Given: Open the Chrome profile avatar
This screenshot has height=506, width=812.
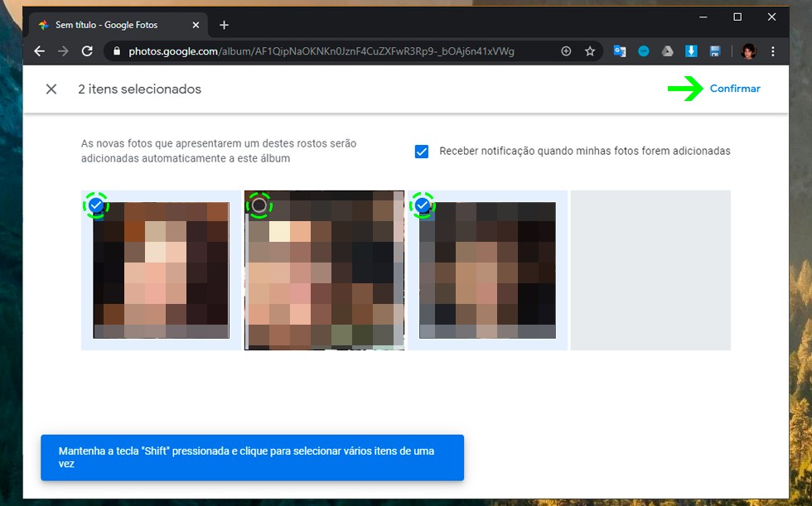Looking at the screenshot, I should [x=748, y=51].
